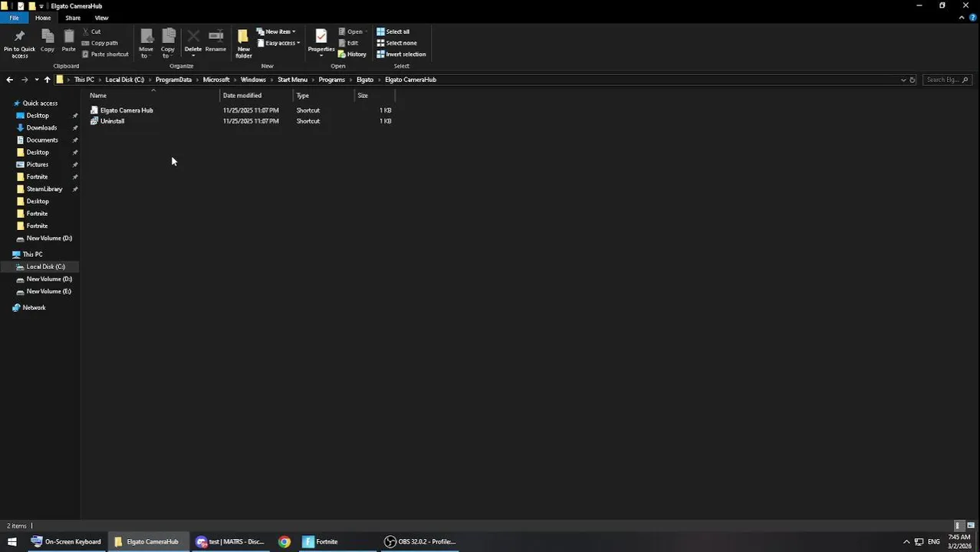Open the recent locations dropdown arrow
The height and width of the screenshot is (552, 980).
pos(36,80)
